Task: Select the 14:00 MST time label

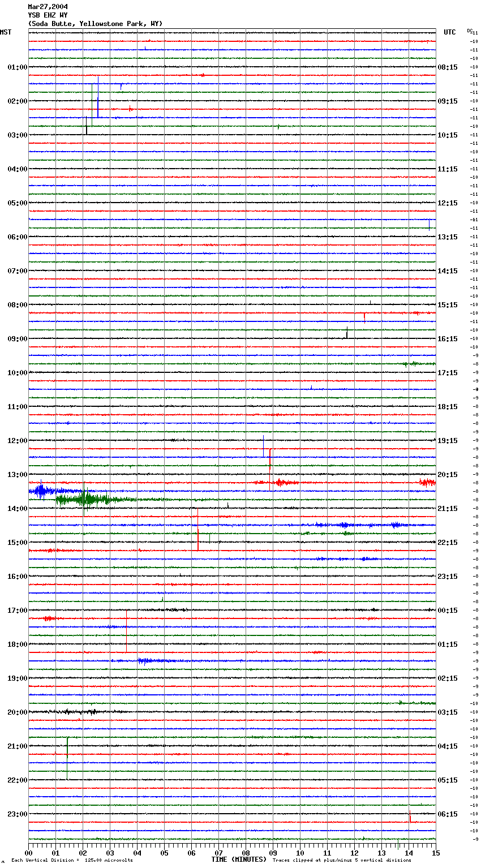Action: (x=18, y=509)
